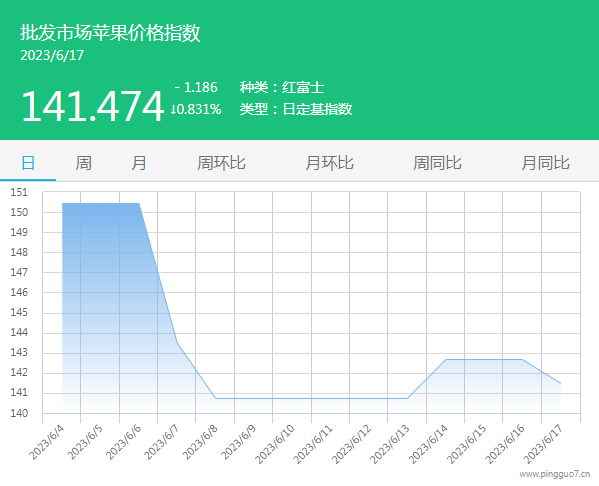Click the 150 y-axis label
This screenshot has width=599, height=486.
tap(19, 212)
